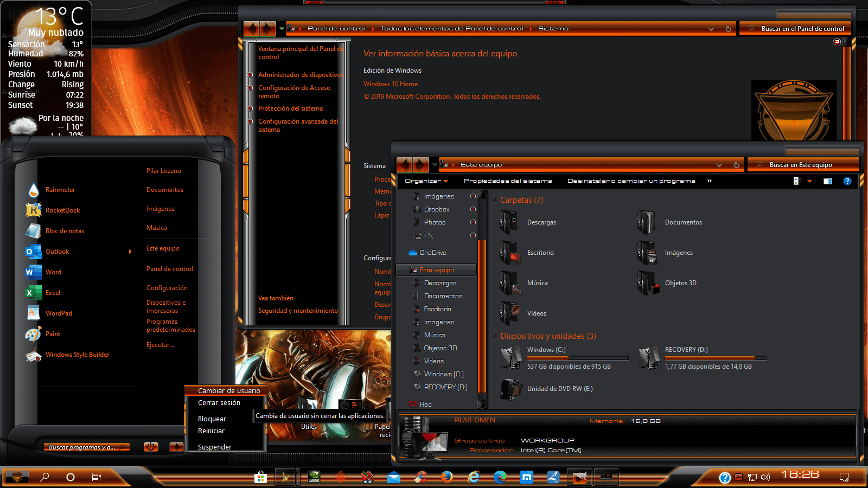Open the Organizar dropdown menu
The image size is (868, 488).
click(x=426, y=181)
